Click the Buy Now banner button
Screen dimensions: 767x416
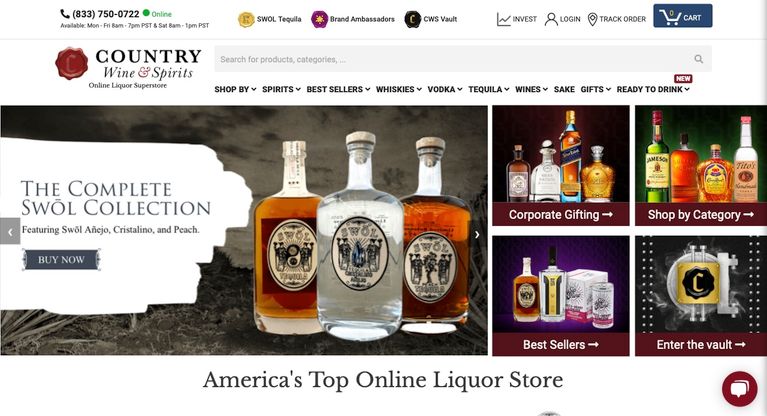coord(61,259)
